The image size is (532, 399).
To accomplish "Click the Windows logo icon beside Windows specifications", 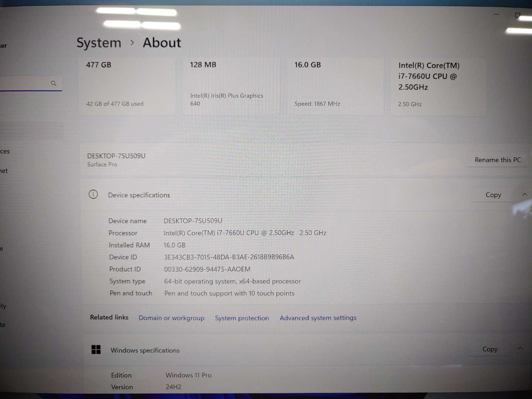I will click(x=96, y=349).
